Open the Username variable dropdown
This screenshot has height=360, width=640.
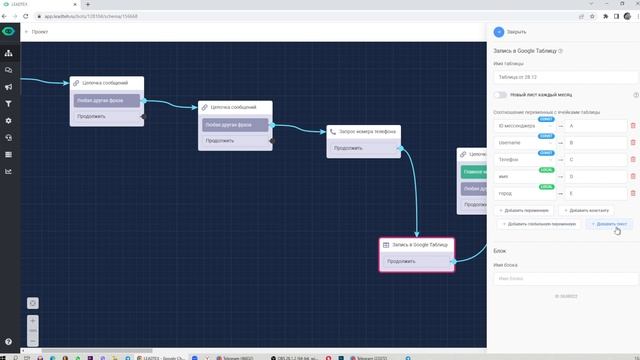(524, 142)
